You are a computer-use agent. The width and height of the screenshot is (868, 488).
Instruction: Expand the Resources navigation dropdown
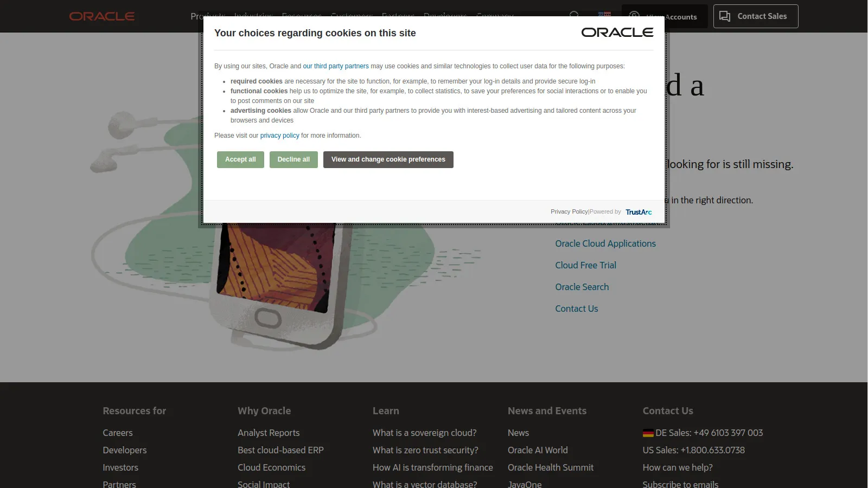coord(301,16)
